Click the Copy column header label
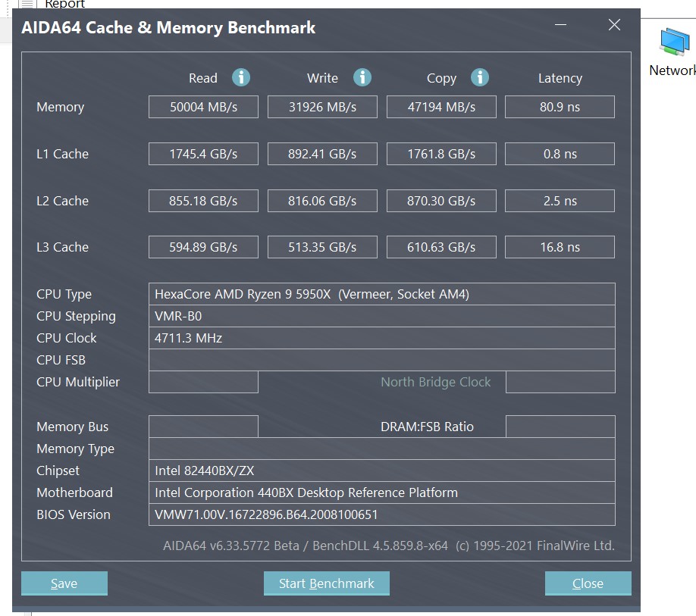 pyautogui.click(x=441, y=79)
